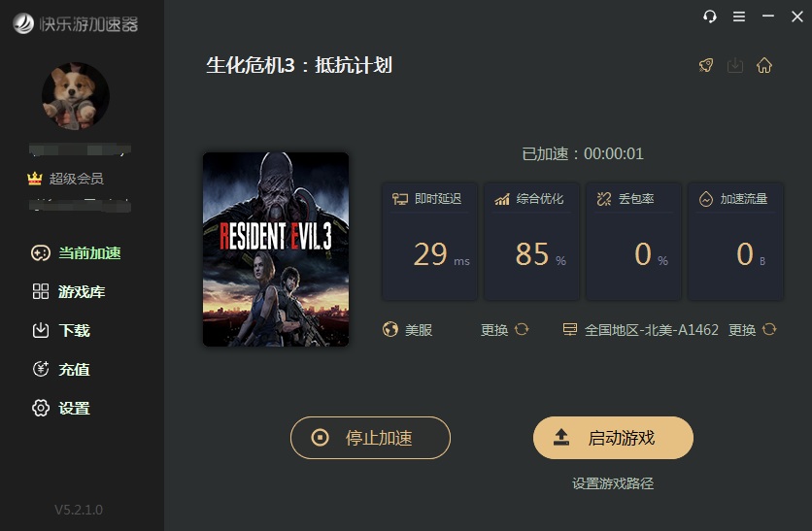The height and width of the screenshot is (531, 812).
Task: Open customer service headset icon
Action: click(710, 17)
